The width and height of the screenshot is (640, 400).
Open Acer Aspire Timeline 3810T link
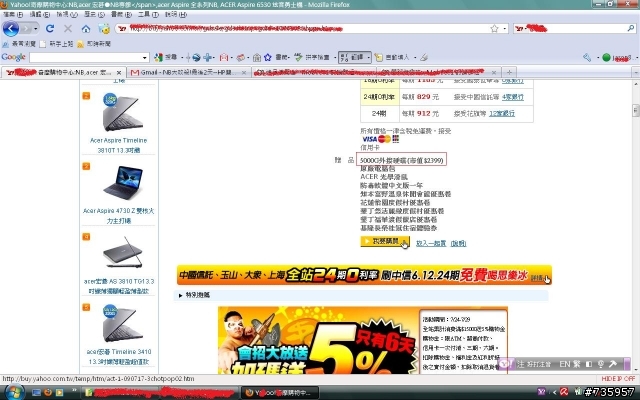118,145
